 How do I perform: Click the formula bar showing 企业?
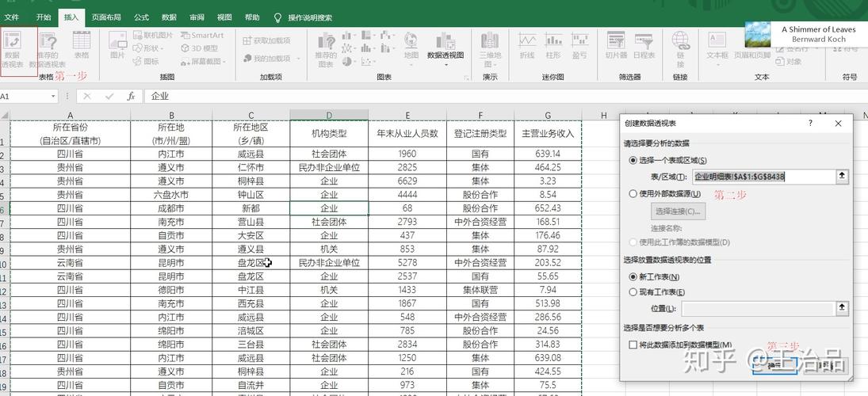505,97
